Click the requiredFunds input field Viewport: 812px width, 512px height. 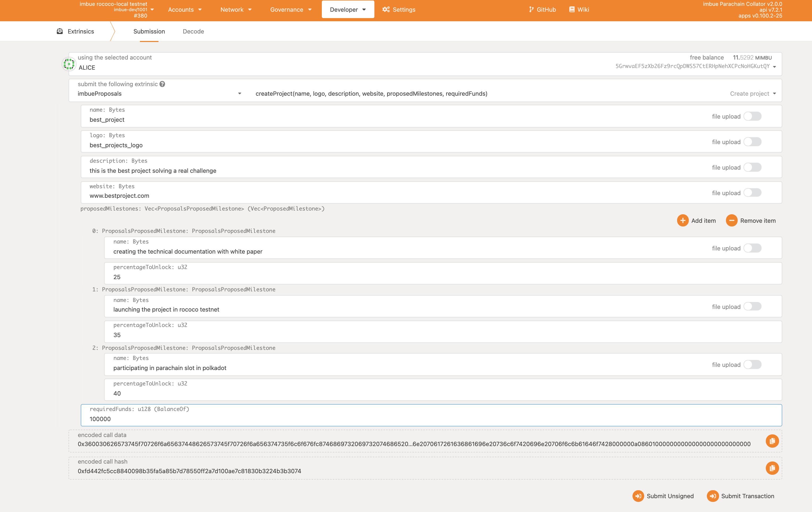tap(431, 419)
